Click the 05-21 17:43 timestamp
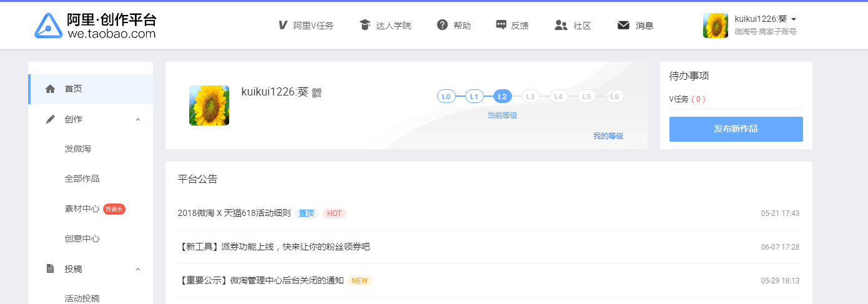Viewport: 868px width, 304px height. [x=780, y=213]
